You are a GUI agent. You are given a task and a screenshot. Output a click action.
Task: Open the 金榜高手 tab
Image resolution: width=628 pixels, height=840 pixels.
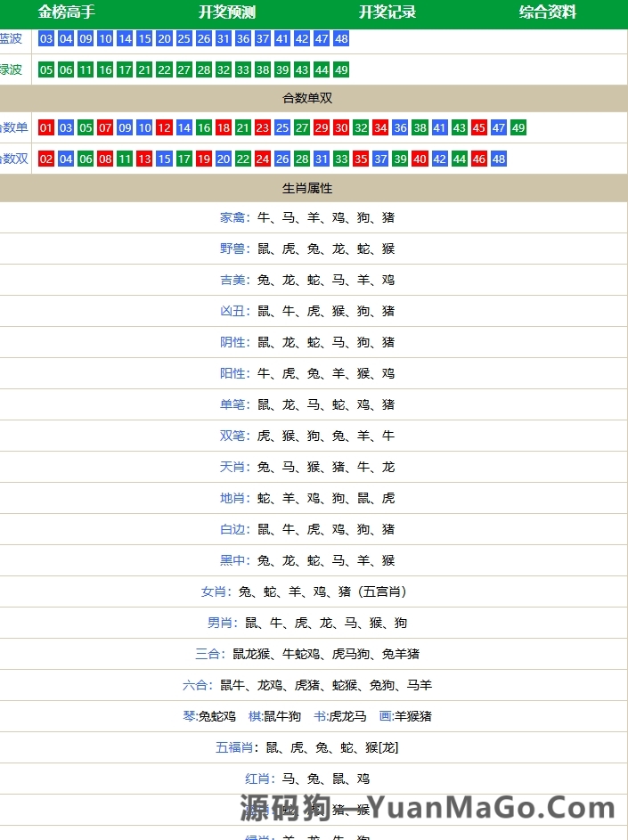point(67,12)
